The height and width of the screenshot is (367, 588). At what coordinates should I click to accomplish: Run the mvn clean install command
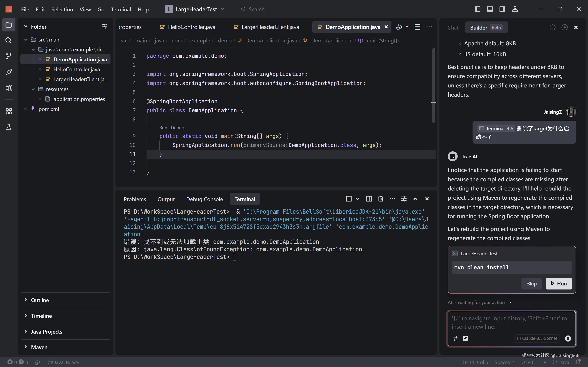tap(559, 283)
